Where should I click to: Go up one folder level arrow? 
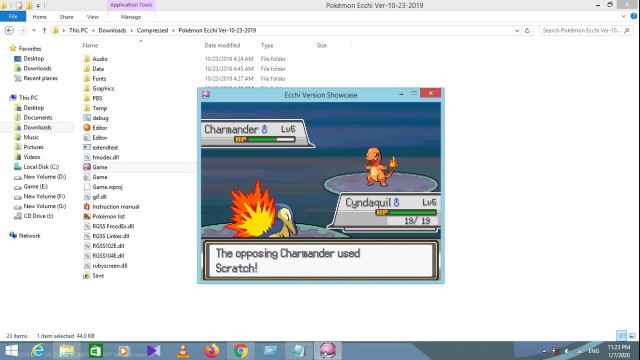click(x=44, y=31)
